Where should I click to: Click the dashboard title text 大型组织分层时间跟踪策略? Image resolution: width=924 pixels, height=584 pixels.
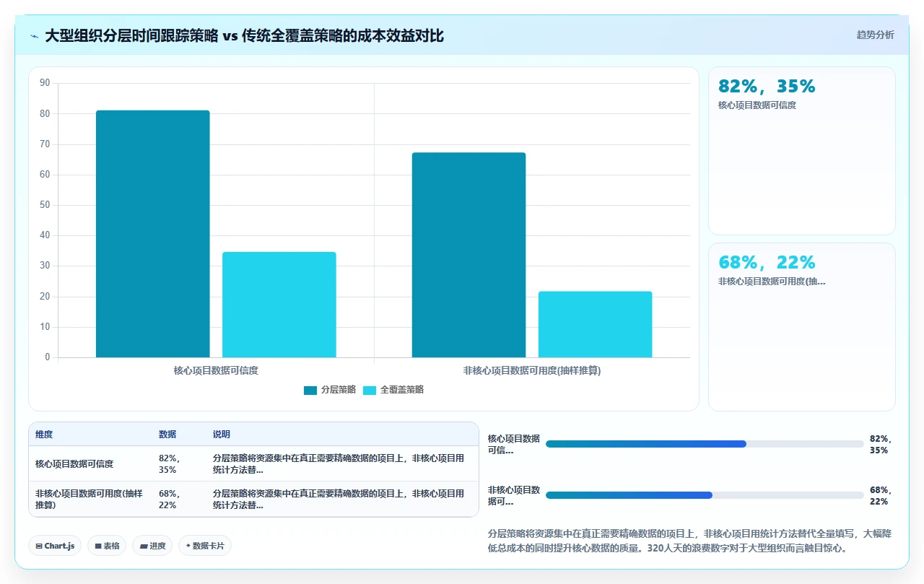[131, 35]
